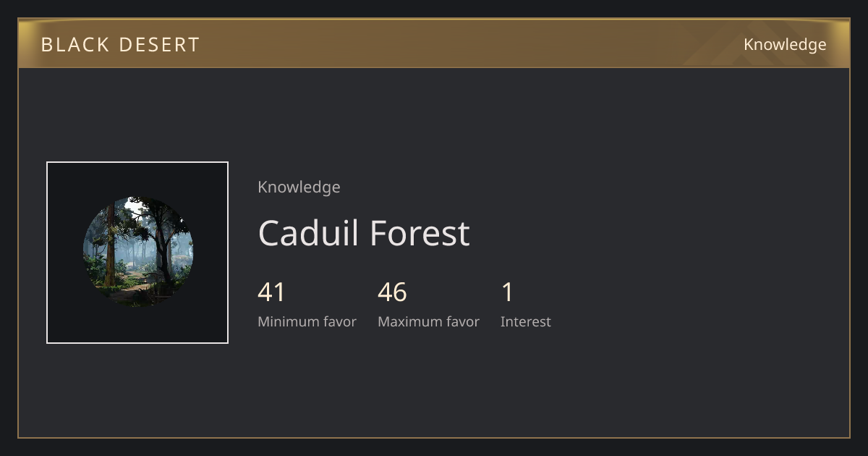Click the Minimum favor label

[x=307, y=321]
